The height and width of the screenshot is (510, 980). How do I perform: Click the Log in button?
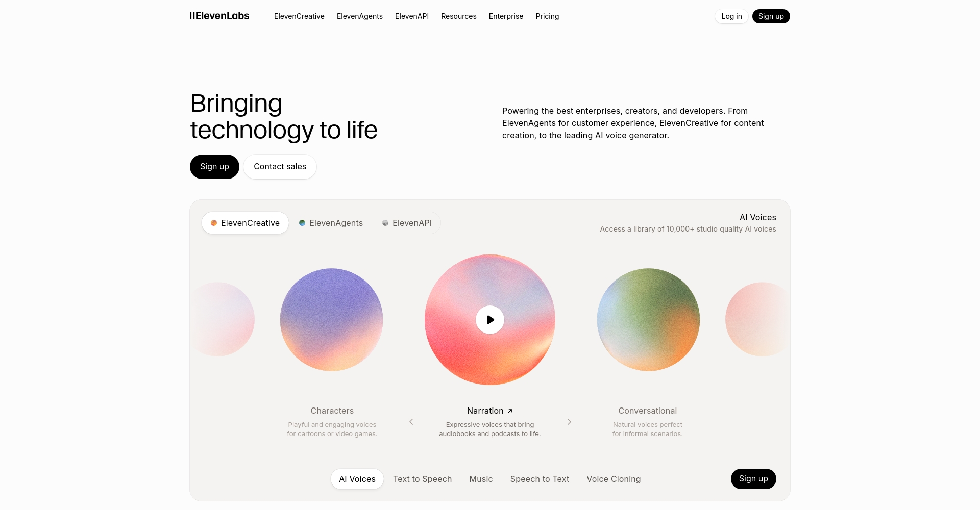(x=731, y=16)
